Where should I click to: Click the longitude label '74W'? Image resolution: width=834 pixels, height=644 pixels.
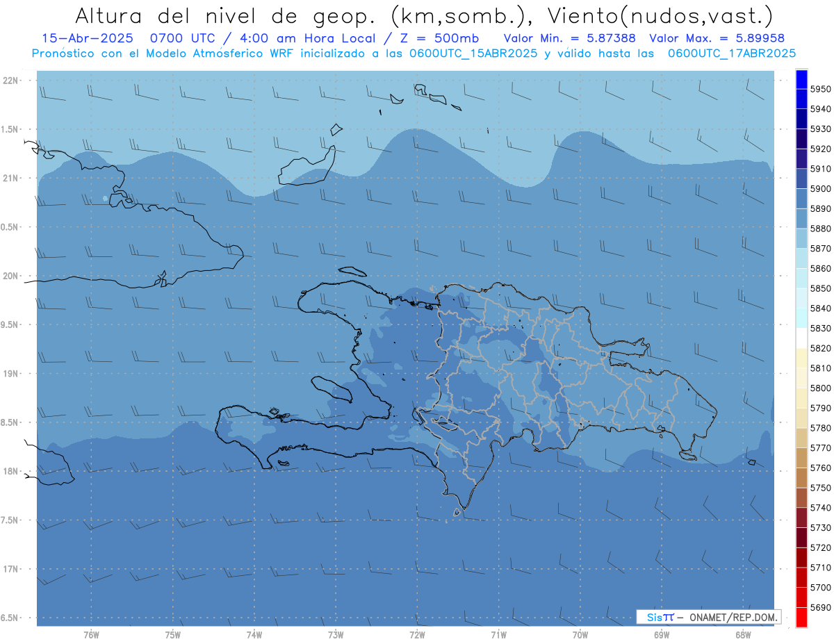[x=254, y=634]
